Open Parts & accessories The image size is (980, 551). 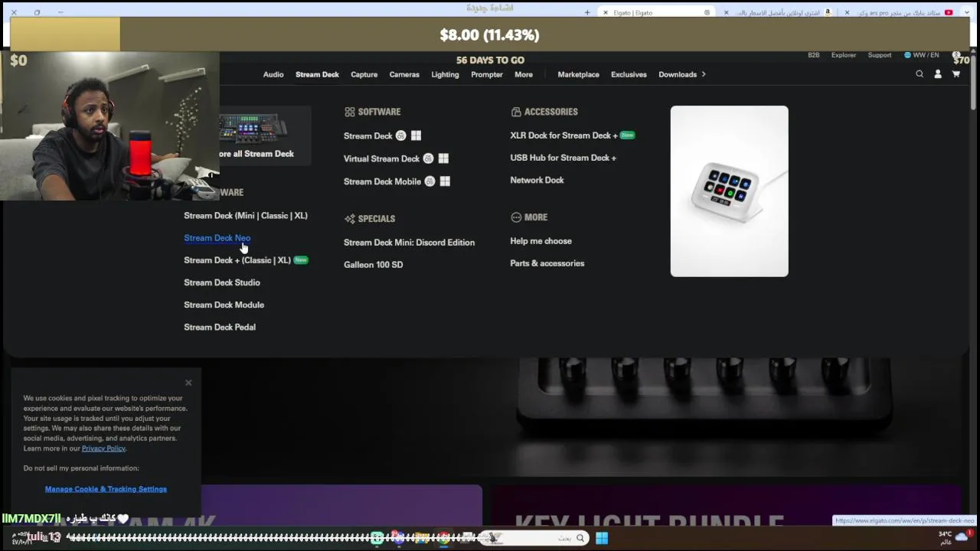point(547,263)
